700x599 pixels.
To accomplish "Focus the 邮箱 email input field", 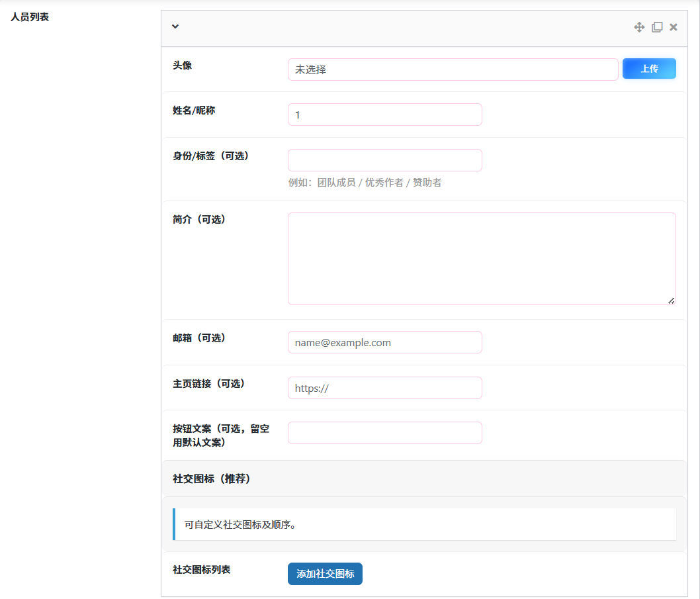I will point(384,342).
